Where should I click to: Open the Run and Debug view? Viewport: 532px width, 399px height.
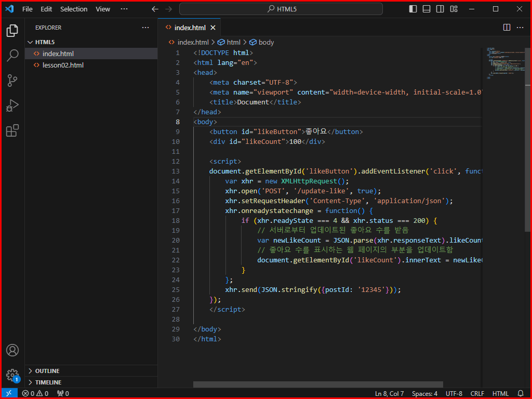pos(12,105)
